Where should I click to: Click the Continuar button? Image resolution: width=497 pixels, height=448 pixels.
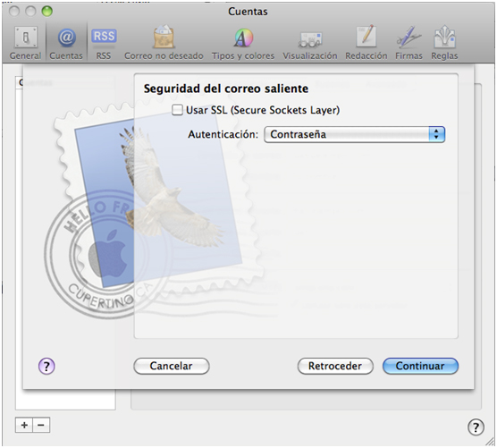coord(420,367)
